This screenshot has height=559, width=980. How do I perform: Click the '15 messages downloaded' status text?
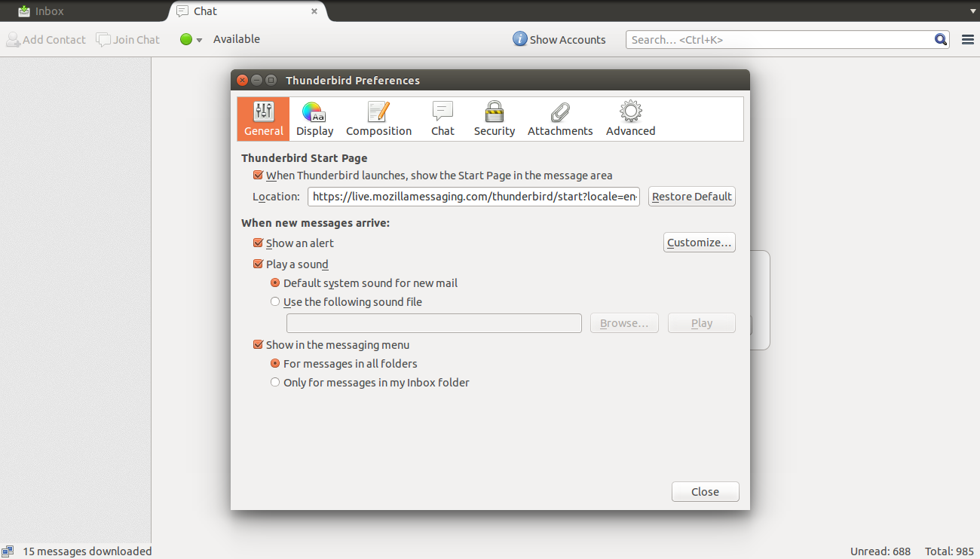tap(87, 551)
